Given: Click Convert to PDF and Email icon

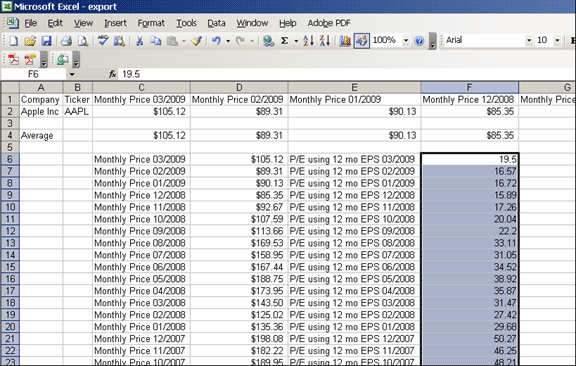Looking at the screenshot, I should pos(30,59).
